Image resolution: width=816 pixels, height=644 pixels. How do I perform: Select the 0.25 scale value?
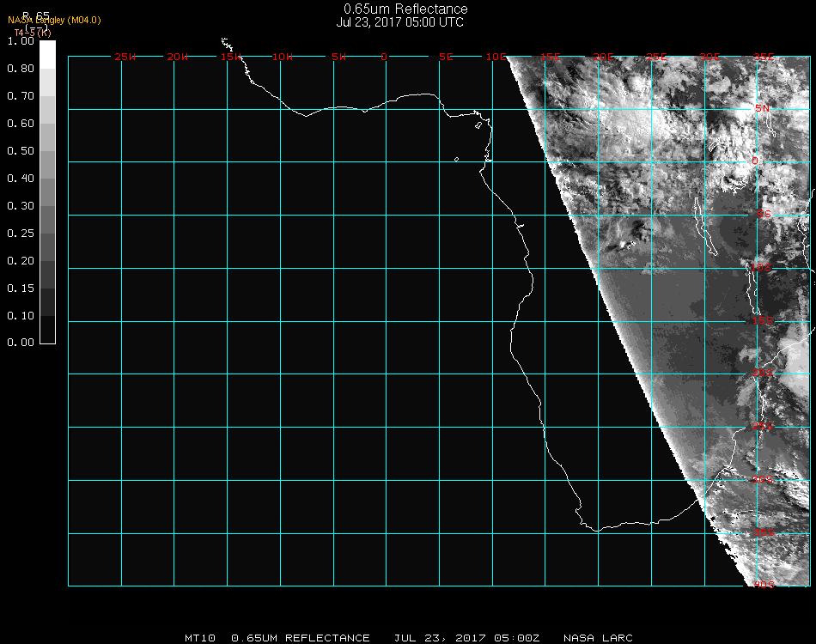pyautogui.click(x=21, y=233)
